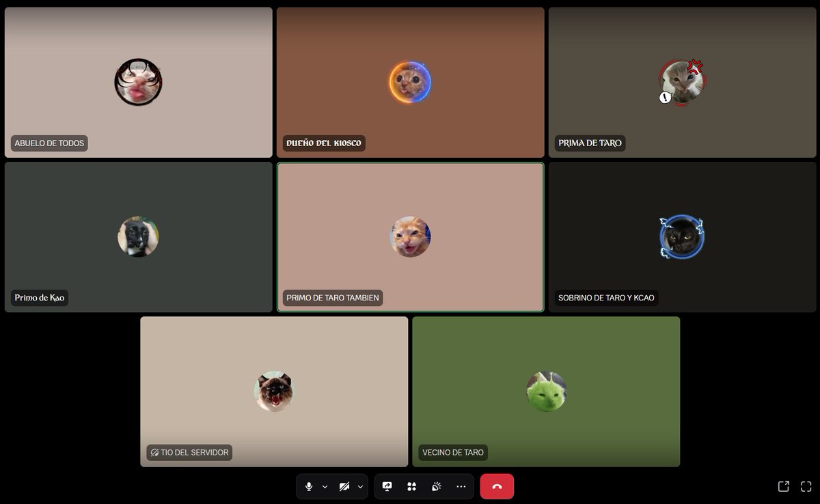The image size is (820, 504).
Task: Click the PRIMO DE TARO TAMBIEN label
Action: [x=333, y=298]
